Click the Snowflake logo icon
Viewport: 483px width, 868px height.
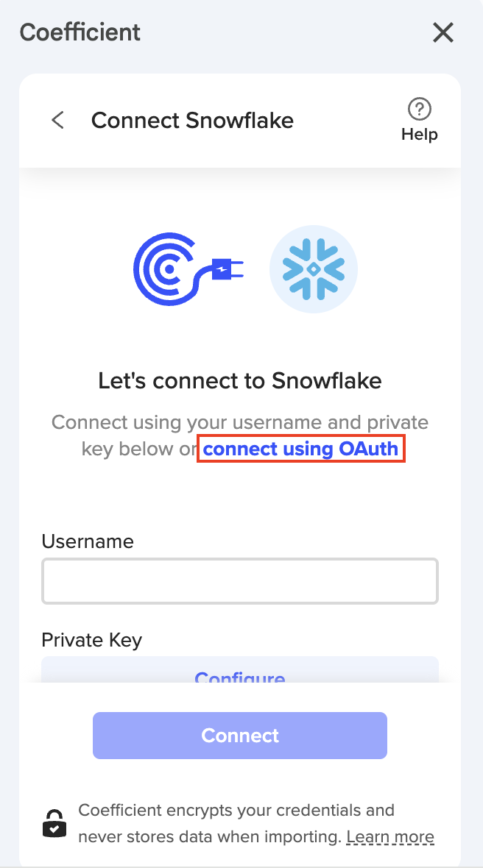click(314, 269)
